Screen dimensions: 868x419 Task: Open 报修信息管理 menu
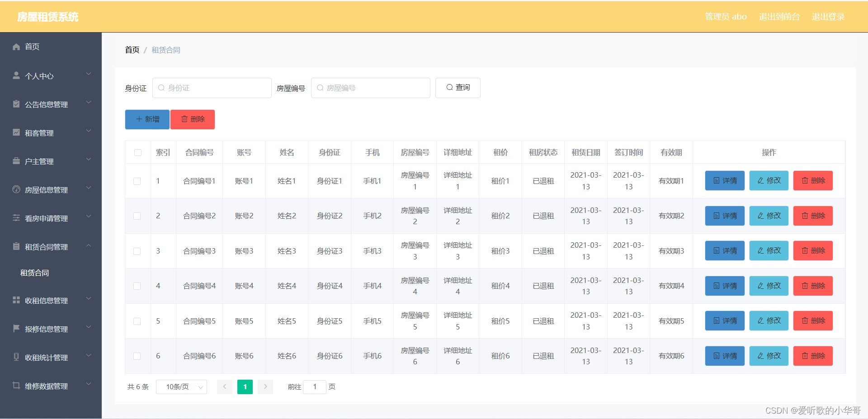tap(51, 329)
